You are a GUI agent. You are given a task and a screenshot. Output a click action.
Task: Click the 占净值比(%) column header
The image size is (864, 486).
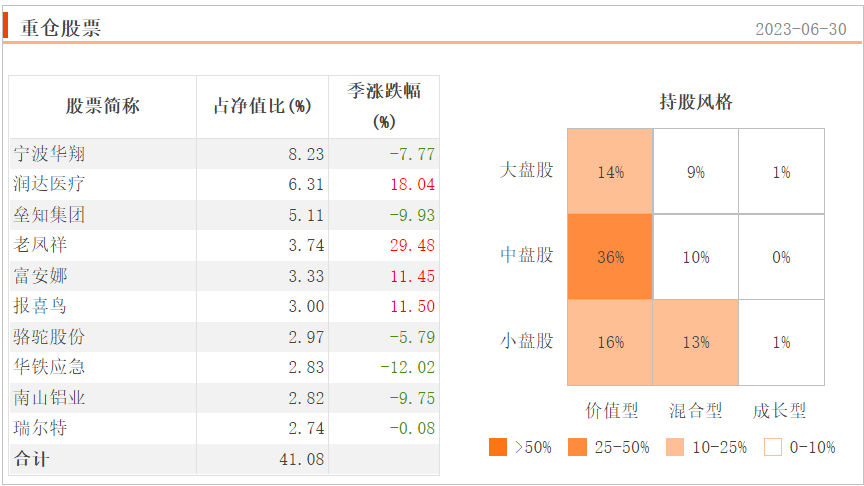pyautogui.click(x=262, y=106)
